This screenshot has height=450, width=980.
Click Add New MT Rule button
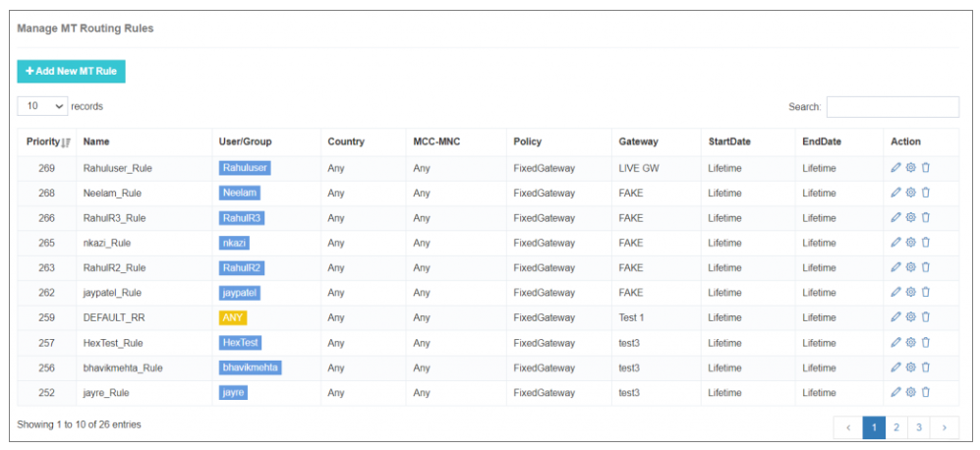(x=71, y=72)
